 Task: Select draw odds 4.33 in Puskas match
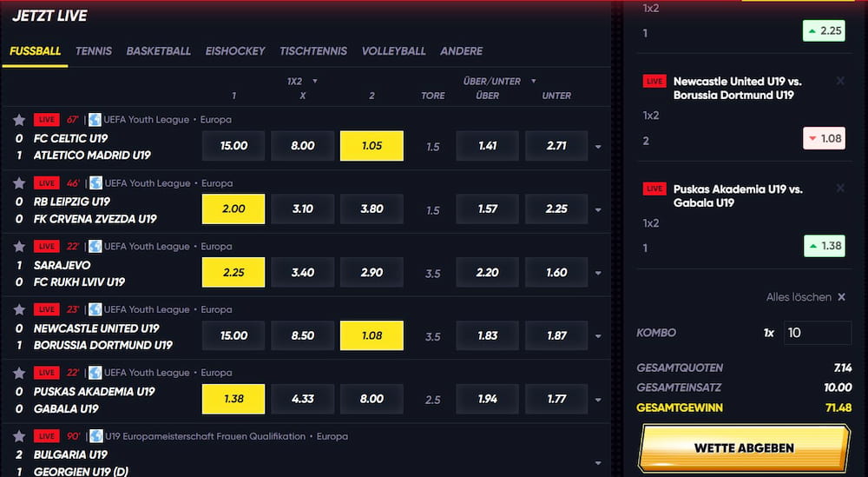pyautogui.click(x=302, y=399)
